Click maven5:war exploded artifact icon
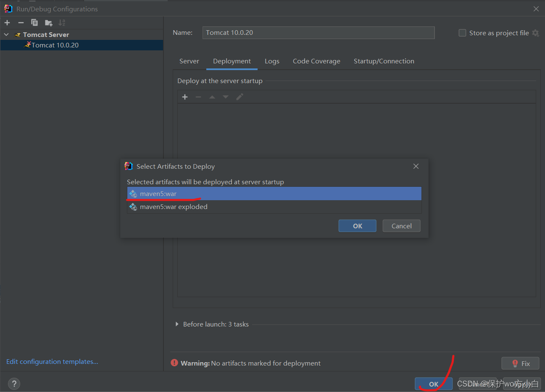This screenshot has height=392, width=545. [133, 206]
